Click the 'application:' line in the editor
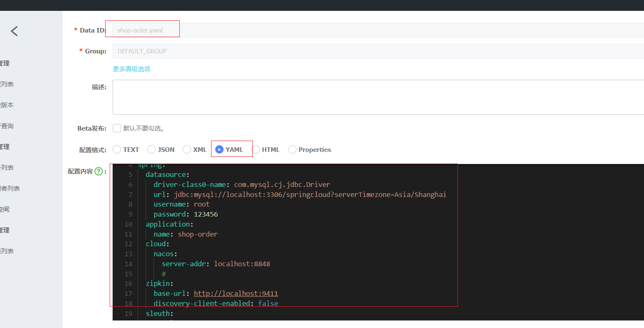Image resolution: width=644 pixels, height=328 pixels. [169, 224]
